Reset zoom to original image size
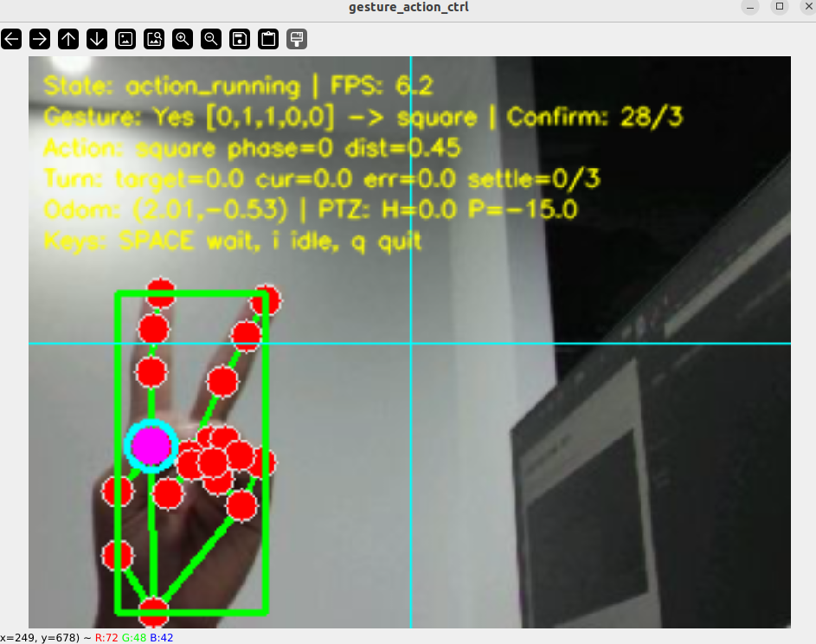This screenshot has height=644, width=816. [x=125, y=39]
